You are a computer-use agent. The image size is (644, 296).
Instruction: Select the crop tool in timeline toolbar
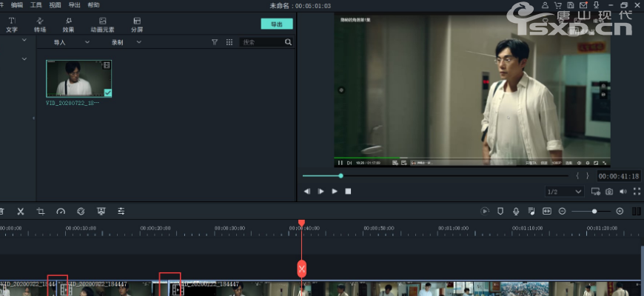click(41, 212)
